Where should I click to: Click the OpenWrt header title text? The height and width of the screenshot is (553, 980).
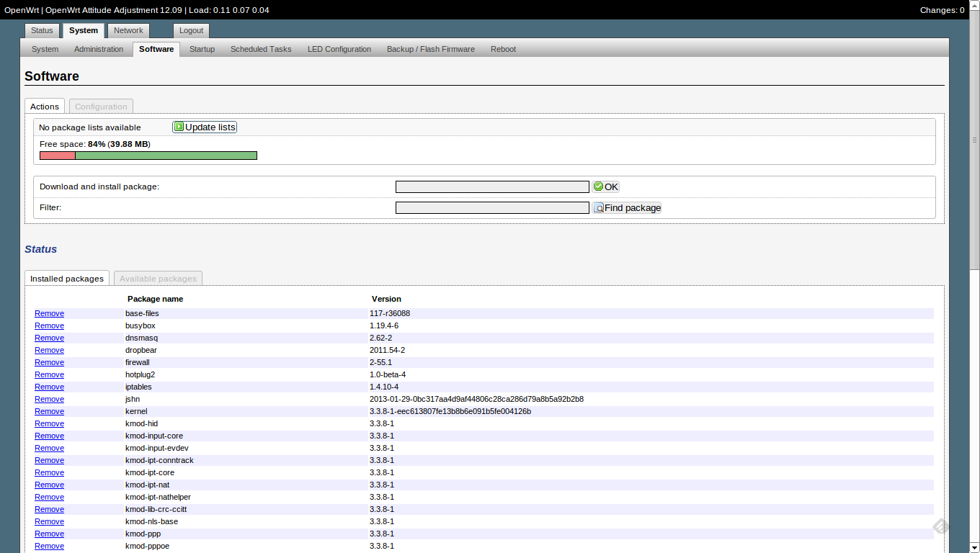(x=137, y=10)
